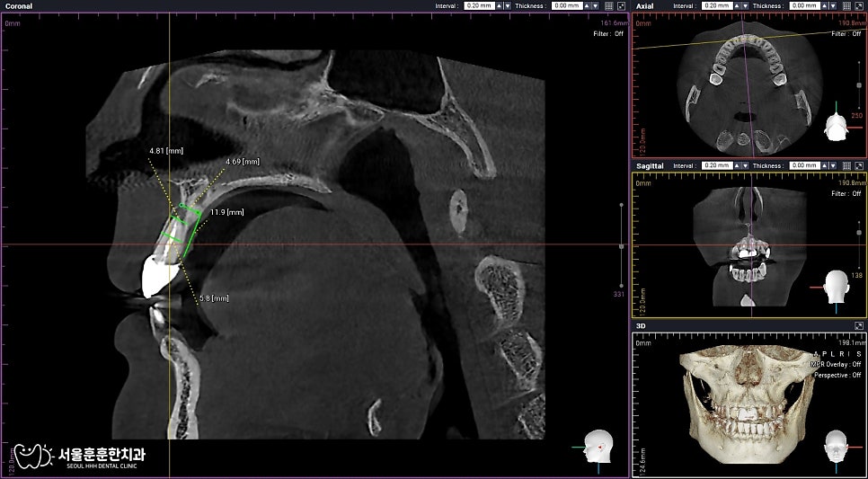
Task: Increase the Axial Interval value
Action: coord(738,6)
